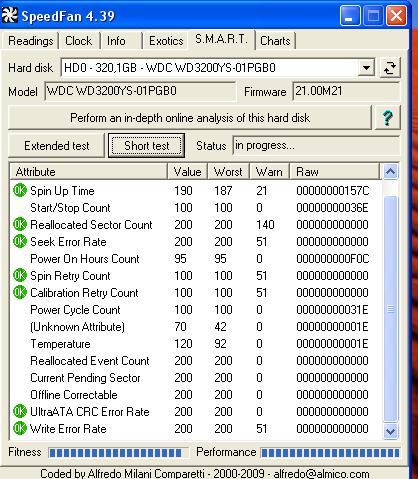Open the Info tab
The image size is (418, 479).
pyautogui.click(x=121, y=41)
